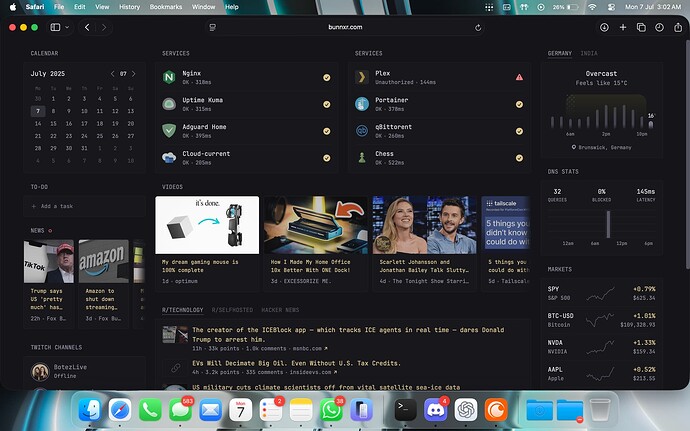This screenshot has height=431, width=690.
Task: Click the Chess service status checkmark
Action: [x=519, y=157]
